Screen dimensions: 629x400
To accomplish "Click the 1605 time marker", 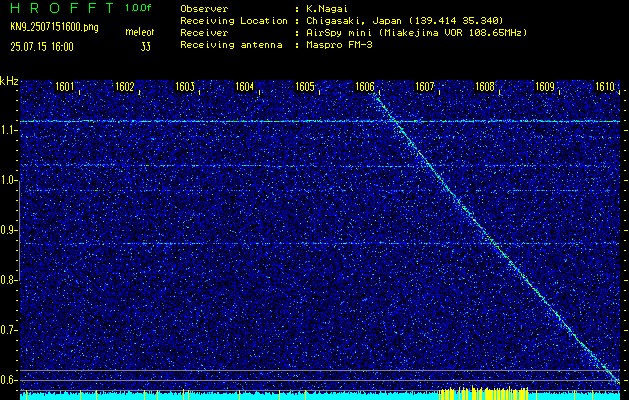I will pos(305,87).
